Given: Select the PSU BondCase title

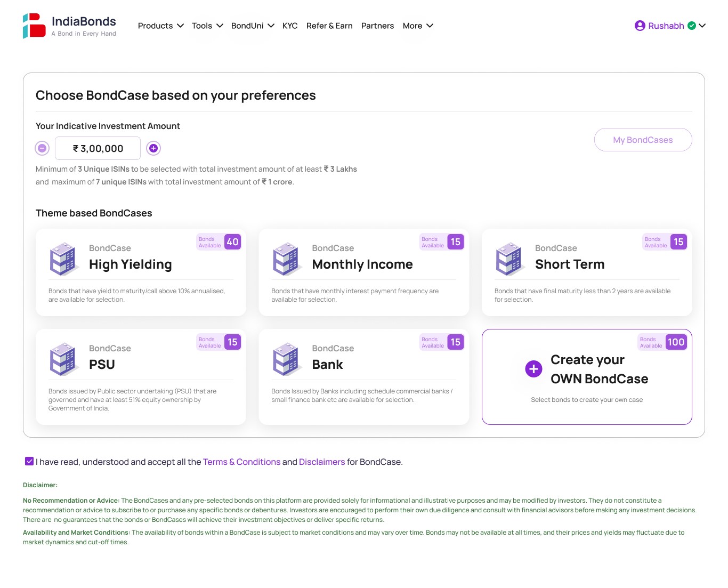Looking at the screenshot, I should (x=102, y=365).
